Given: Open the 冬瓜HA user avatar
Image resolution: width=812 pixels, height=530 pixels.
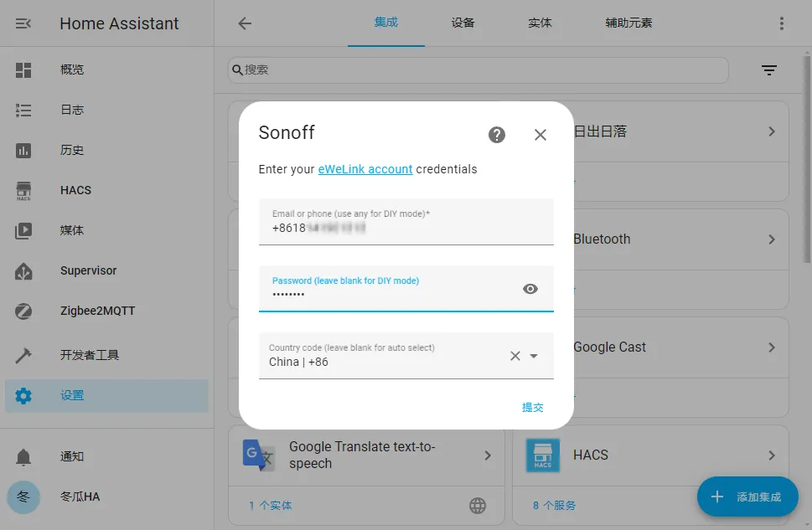Looking at the screenshot, I should tap(23, 497).
